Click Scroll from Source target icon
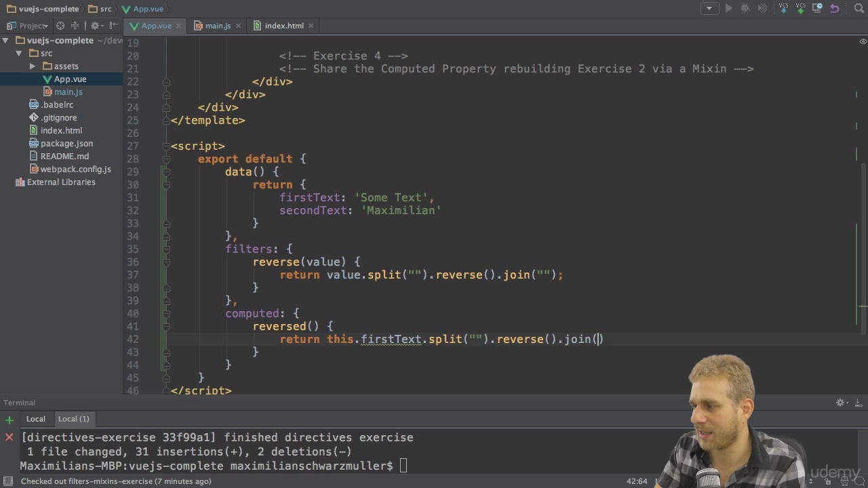Screen dimensions: 868x488 pos(60,26)
